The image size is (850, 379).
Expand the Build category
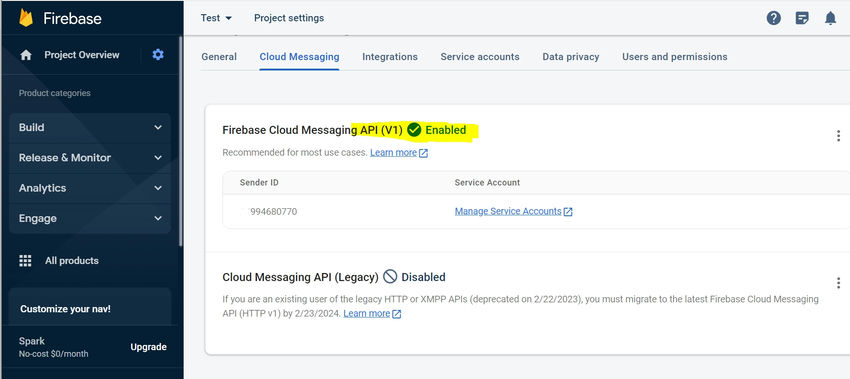tap(90, 127)
